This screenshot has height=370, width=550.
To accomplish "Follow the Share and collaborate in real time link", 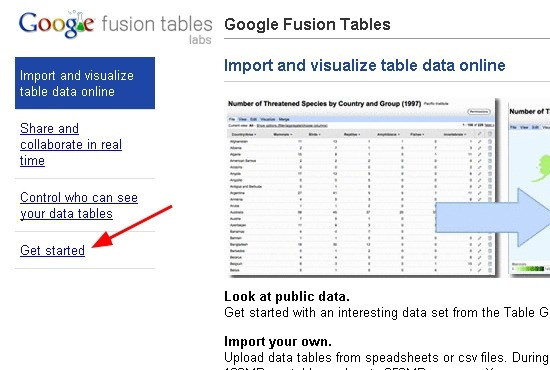I will [71, 144].
